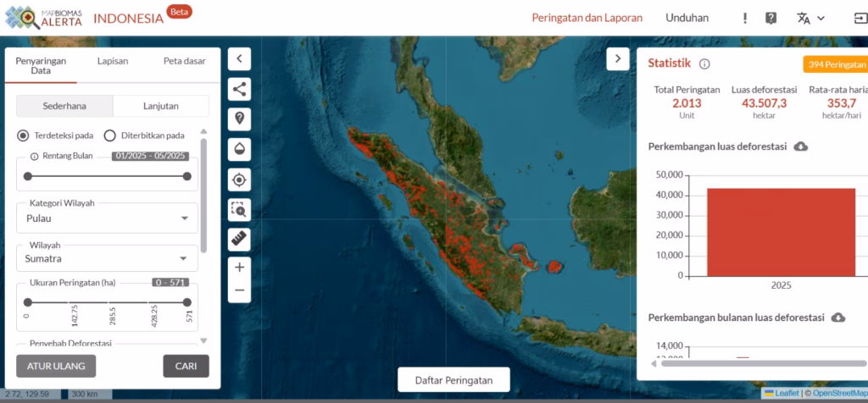Click the MapBiomas Alerta logo

tap(44, 18)
